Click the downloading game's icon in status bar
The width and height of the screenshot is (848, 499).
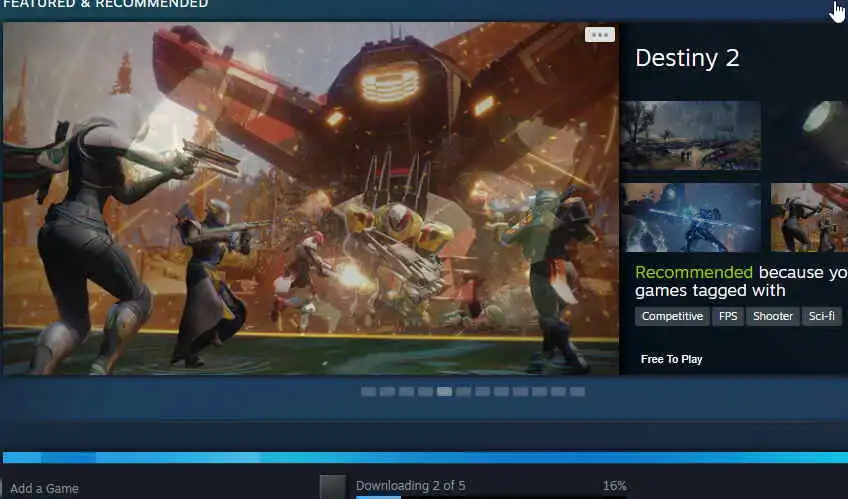333,487
